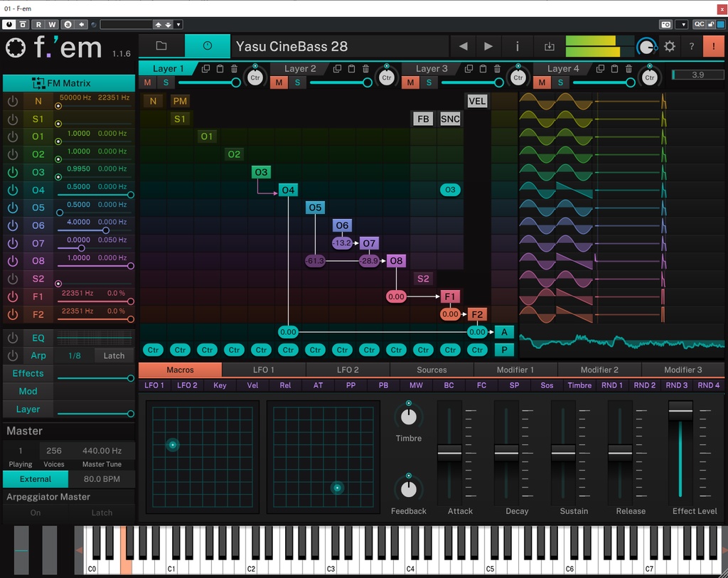The height and width of the screenshot is (578, 728).
Task: Open the Modifier 2 tab
Action: pyautogui.click(x=599, y=370)
